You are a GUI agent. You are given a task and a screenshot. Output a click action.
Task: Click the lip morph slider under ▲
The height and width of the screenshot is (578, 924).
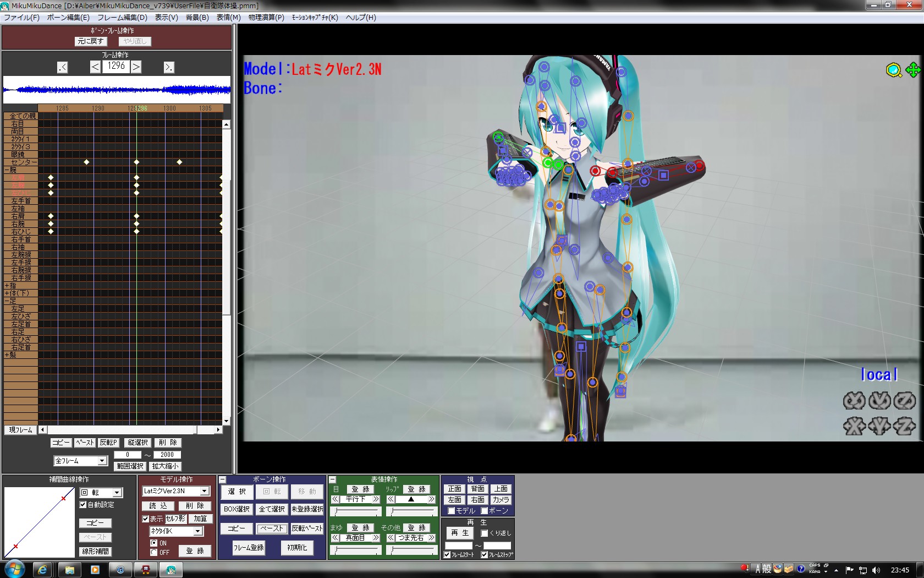(411, 511)
